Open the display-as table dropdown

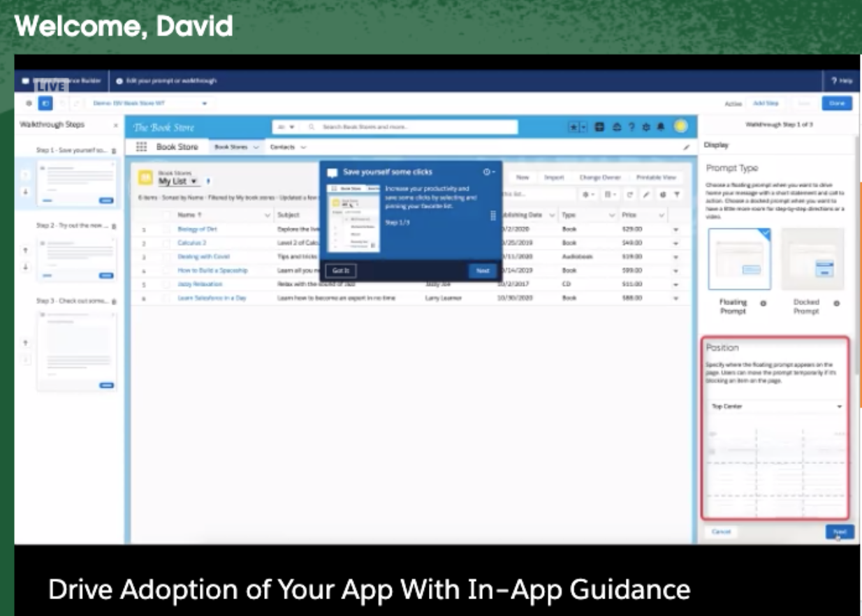click(x=609, y=195)
